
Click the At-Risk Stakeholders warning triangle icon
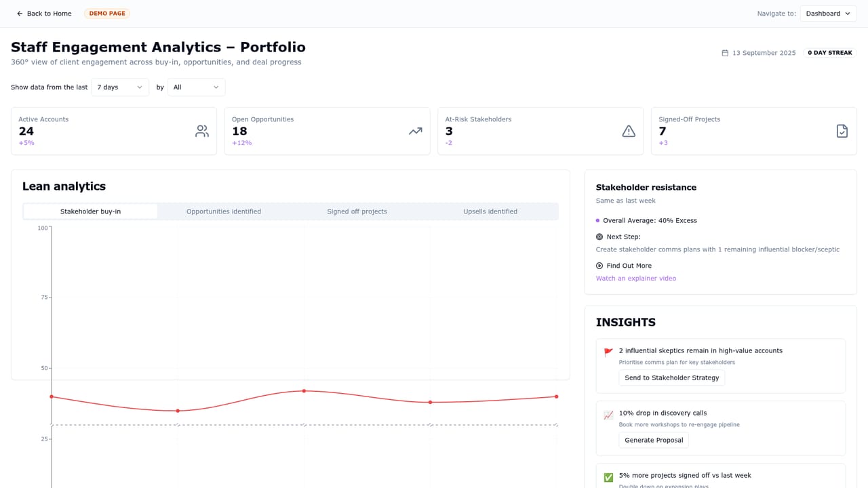pyautogui.click(x=629, y=131)
